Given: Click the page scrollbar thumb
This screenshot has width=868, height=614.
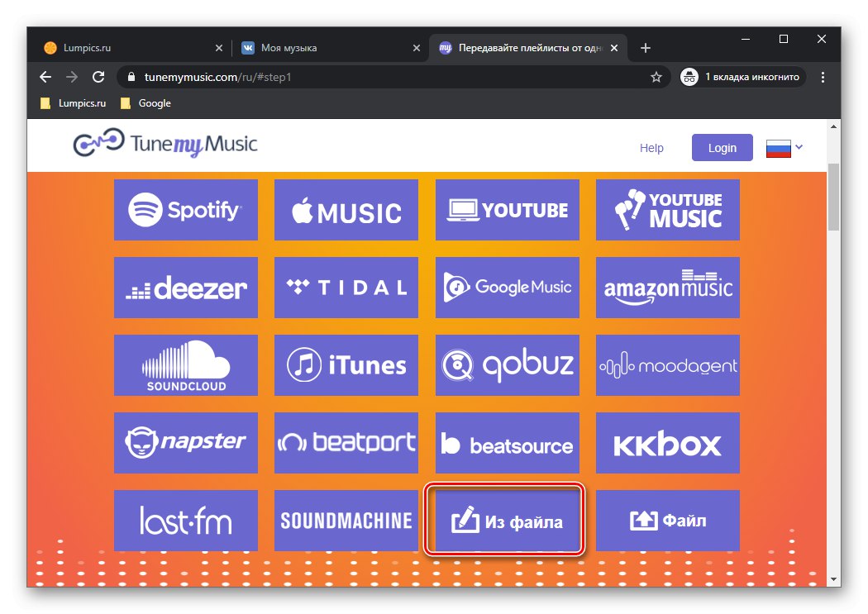Looking at the screenshot, I should click(833, 197).
